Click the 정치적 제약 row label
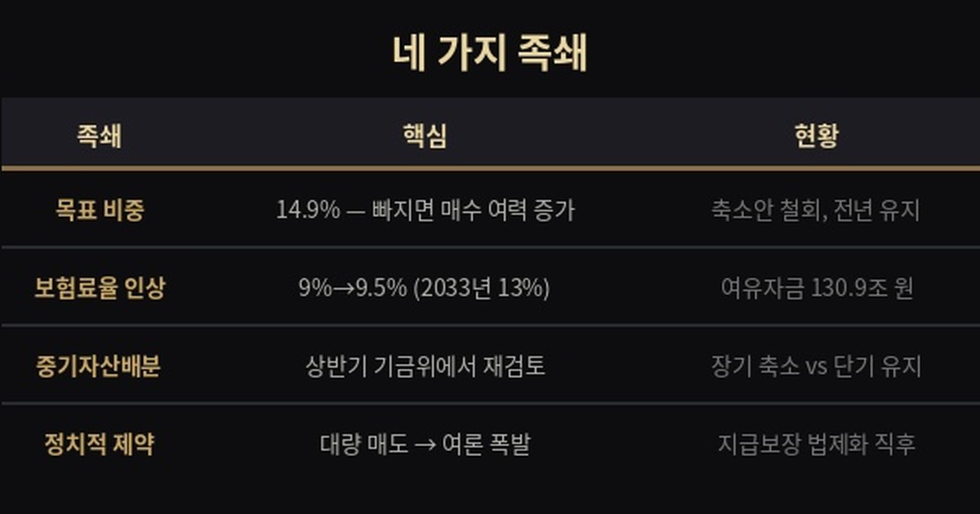The height and width of the screenshot is (514, 980). 99,445
